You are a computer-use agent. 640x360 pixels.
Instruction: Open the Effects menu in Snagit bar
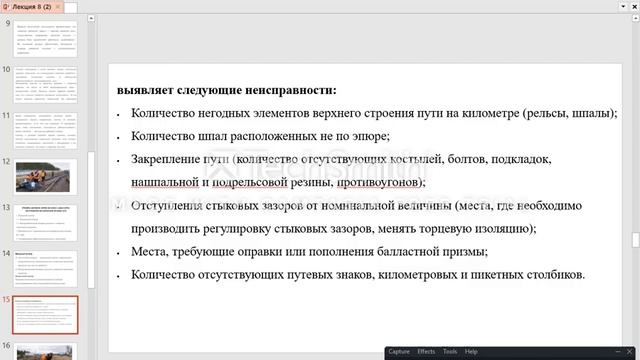pos(426,351)
